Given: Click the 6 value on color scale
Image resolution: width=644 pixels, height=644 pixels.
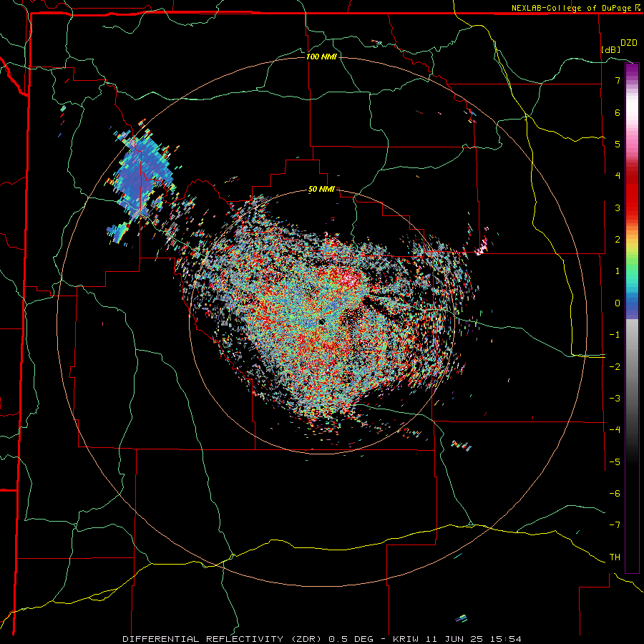Looking at the screenshot, I should pyautogui.click(x=618, y=112).
